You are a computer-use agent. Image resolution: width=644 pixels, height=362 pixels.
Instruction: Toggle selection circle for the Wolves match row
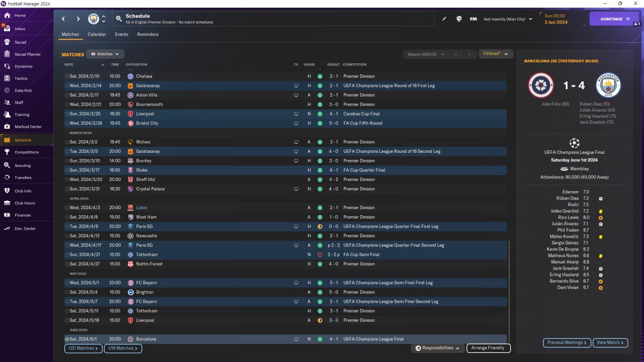[x=66, y=142]
